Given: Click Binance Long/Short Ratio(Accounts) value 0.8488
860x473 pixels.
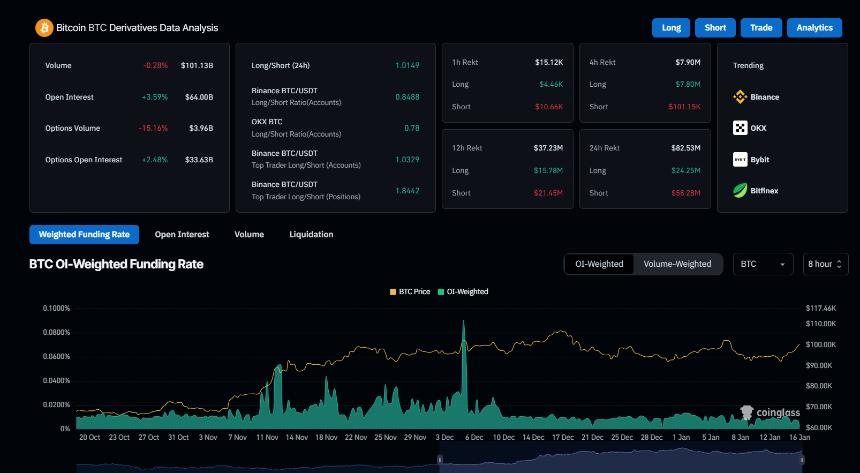Looking at the screenshot, I should [x=407, y=97].
